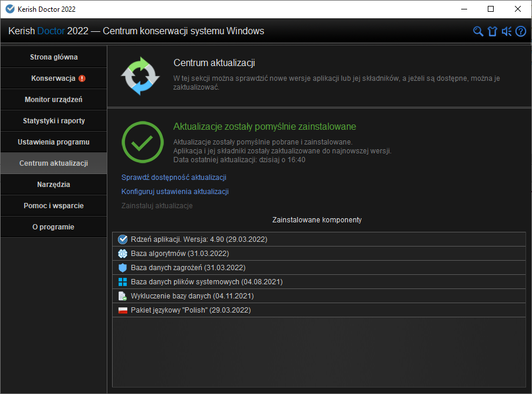Click the Baza algorytmów brain icon
532x394 pixels.
click(x=123, y=254)
